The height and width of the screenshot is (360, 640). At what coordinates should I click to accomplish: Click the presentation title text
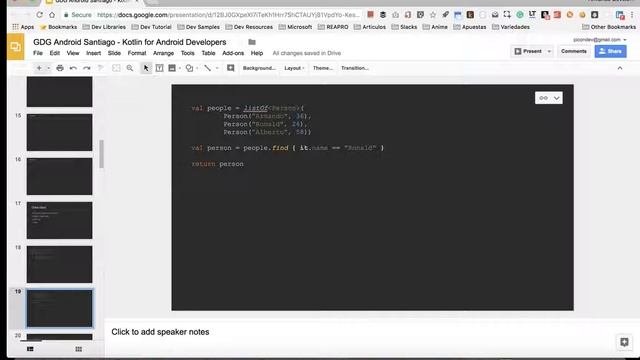[x=129, y=42]
